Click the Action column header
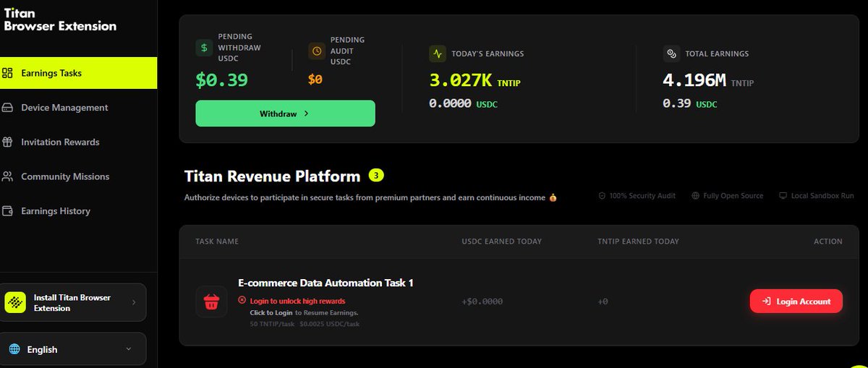 click(828, 241)
